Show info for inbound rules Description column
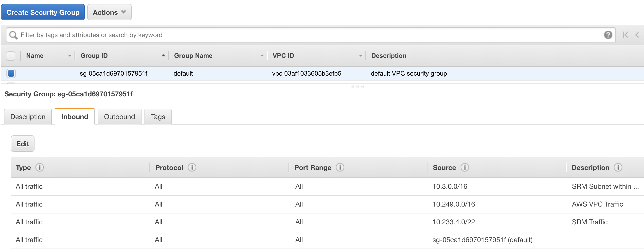 (x=618, y=167)
